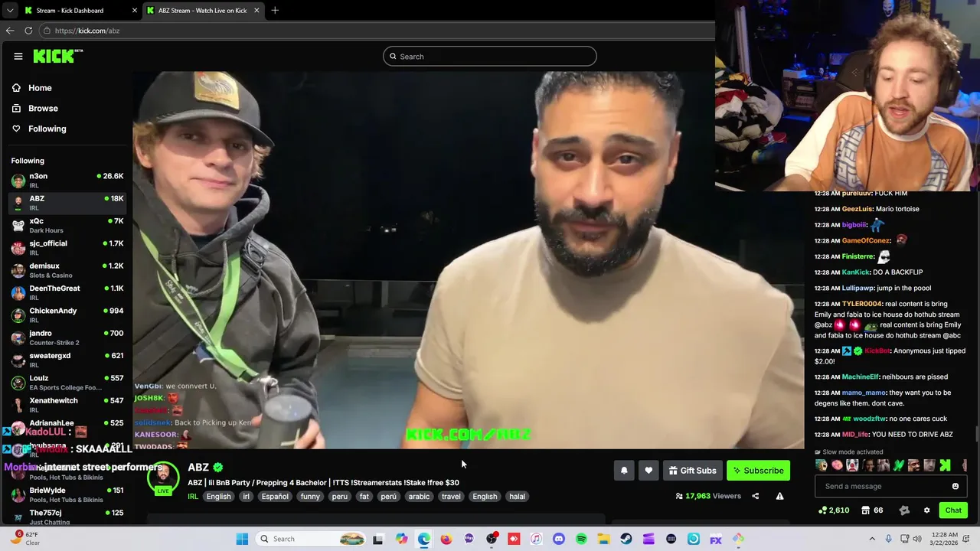Open sweatergxd channel in sidebar
Image resolution: width=980 pixels, height=551 pixels.
[x=67, y=360]
